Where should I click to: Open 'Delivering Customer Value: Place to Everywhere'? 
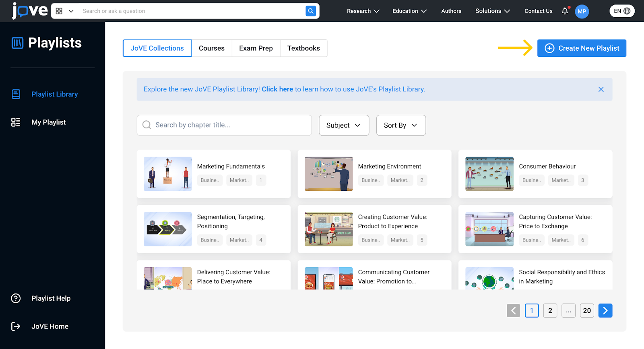[x=233, y=277]
